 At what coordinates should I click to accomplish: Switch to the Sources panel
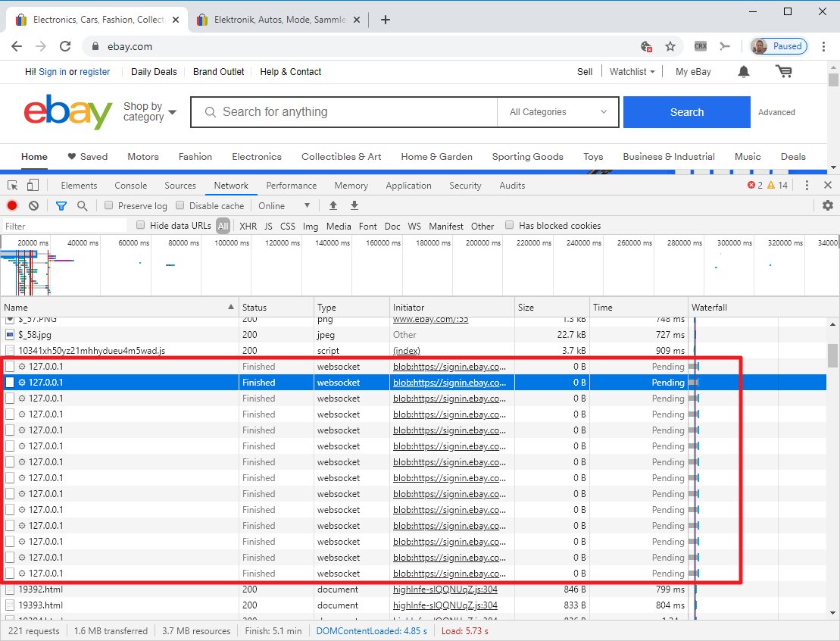(x=180, y=186)
